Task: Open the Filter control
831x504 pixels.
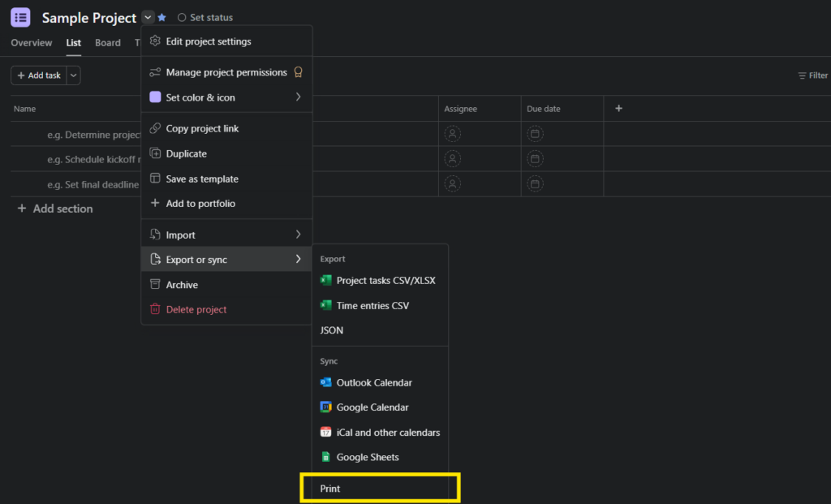Action: (x=812, y=75)
